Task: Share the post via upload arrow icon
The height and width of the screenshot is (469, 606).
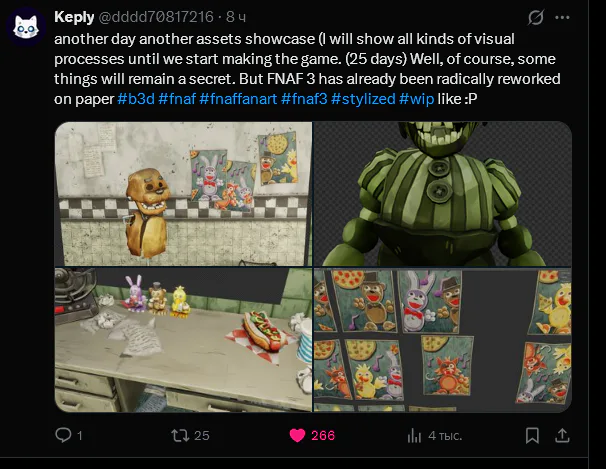Action: click(562, 435)
